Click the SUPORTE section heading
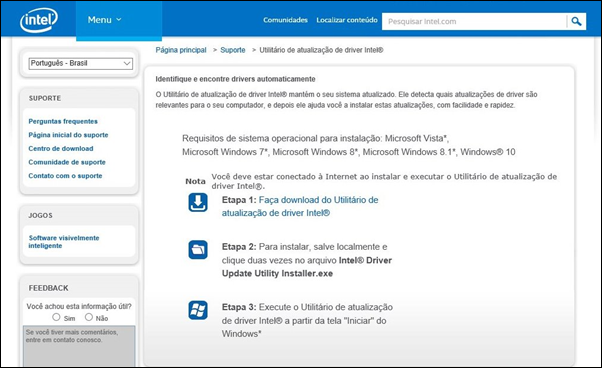The image size is (602, 368). 45,98
